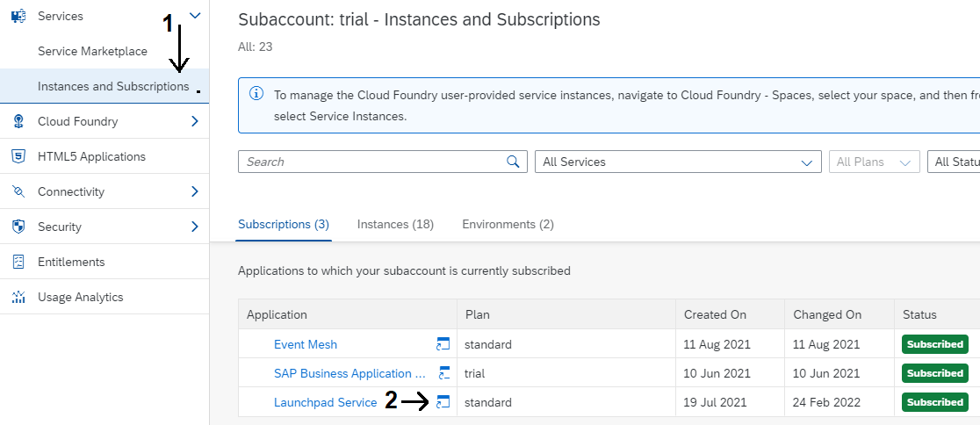
Task: Click the Usage Analytics chart icon
Action: click(x=18, y=297)
